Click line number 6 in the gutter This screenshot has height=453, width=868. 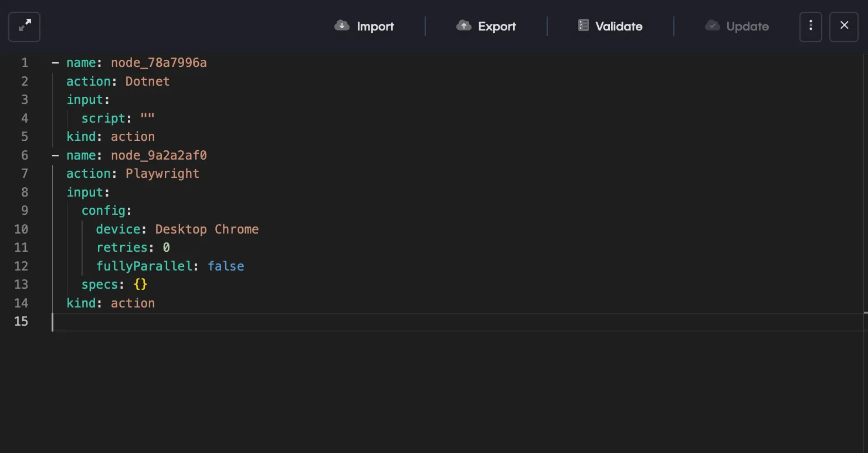pyautogui.click(x=25, y=155)
